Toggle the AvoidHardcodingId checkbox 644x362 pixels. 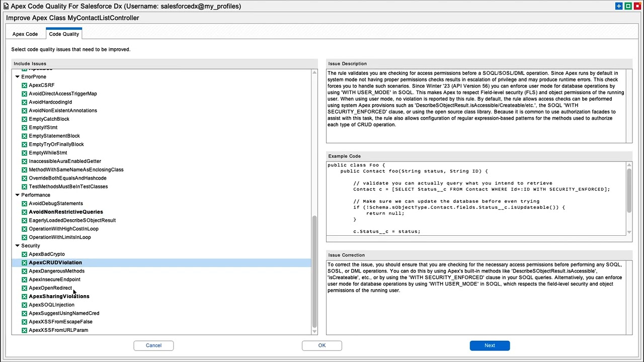click(x=24, y=102)
